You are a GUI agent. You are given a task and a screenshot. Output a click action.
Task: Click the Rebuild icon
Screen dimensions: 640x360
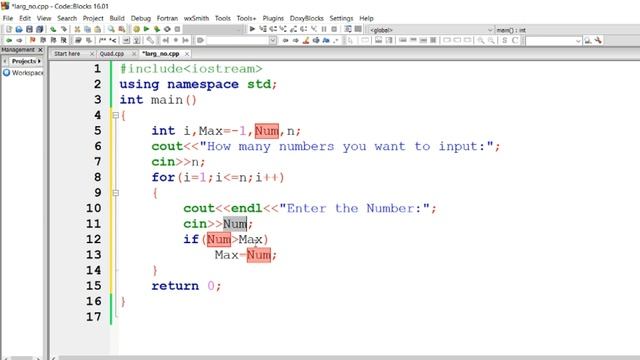pos(167,29)
